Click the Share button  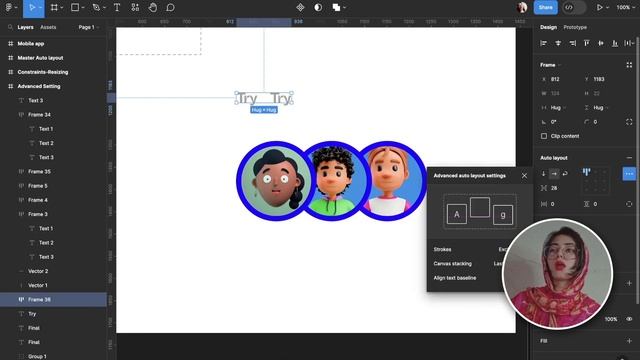click(545, 7)
